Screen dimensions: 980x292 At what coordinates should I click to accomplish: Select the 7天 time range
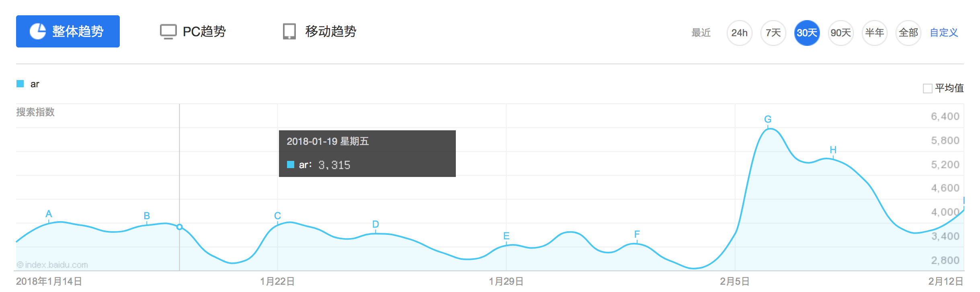click(x=773, y=33)
